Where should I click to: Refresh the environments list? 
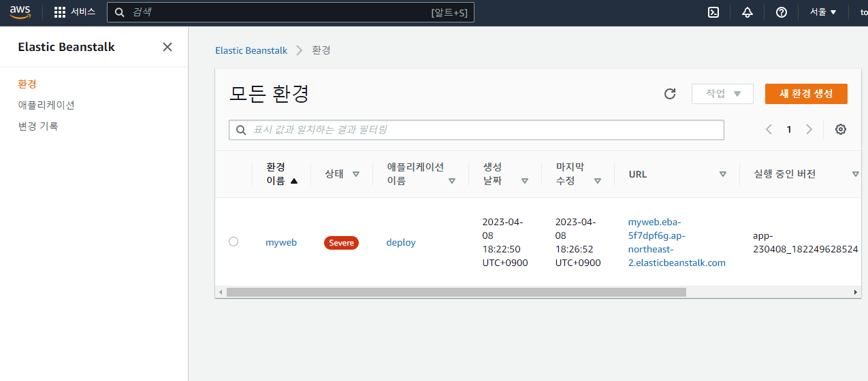(x=670, y=94)
